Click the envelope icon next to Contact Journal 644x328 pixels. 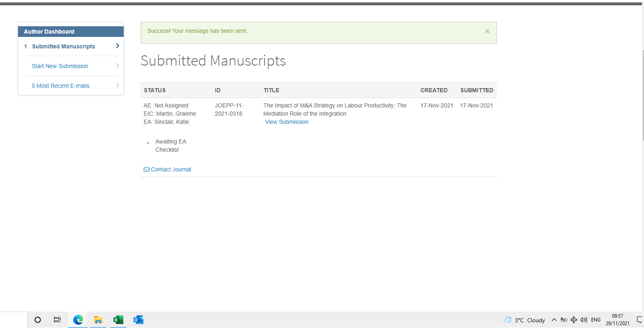(146, 169)
